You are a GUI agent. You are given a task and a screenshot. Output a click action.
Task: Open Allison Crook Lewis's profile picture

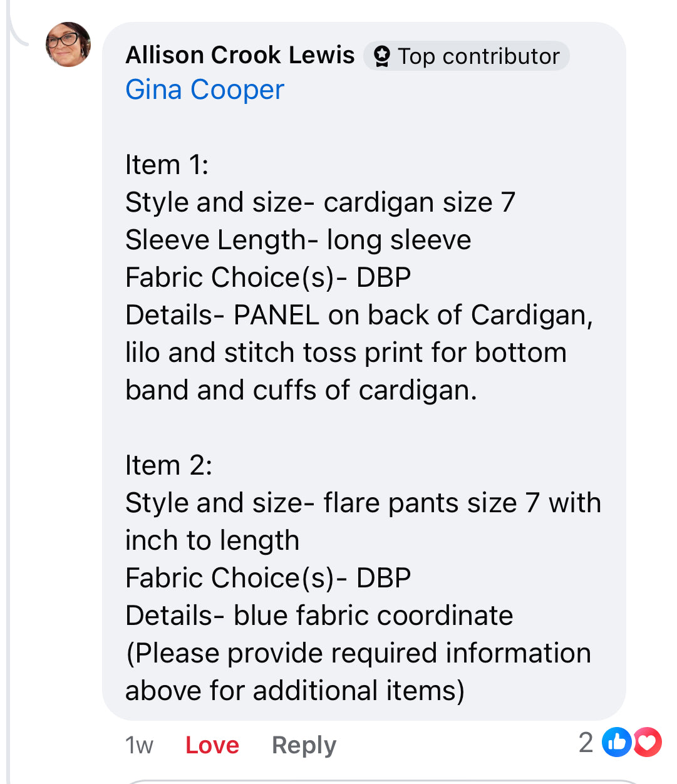[68, 44]
